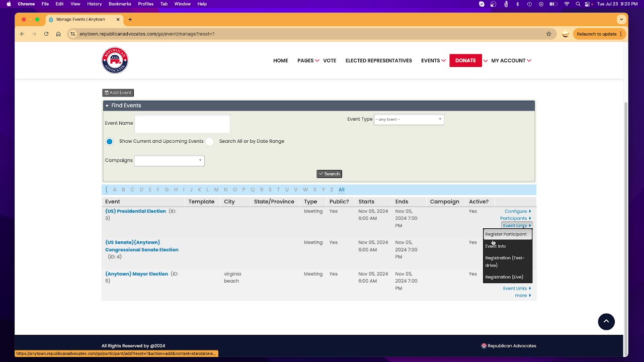
Task: Click the browser address bar URL
Action: [147, 34]
